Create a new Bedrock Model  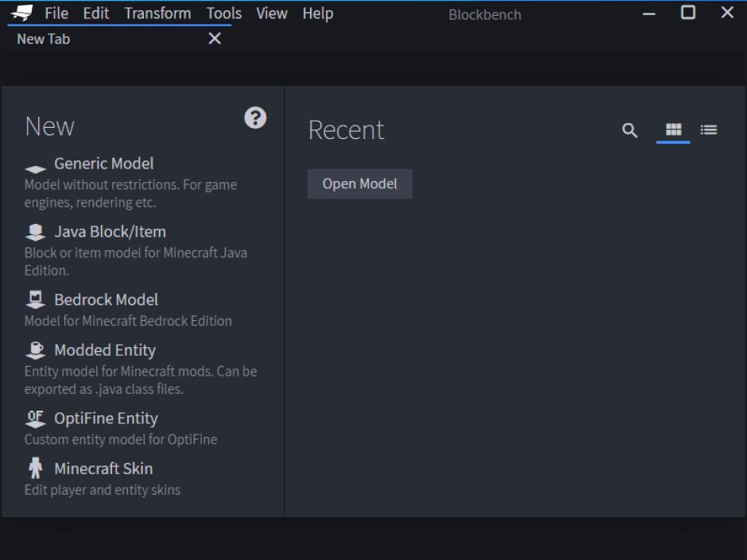point(106,300)
